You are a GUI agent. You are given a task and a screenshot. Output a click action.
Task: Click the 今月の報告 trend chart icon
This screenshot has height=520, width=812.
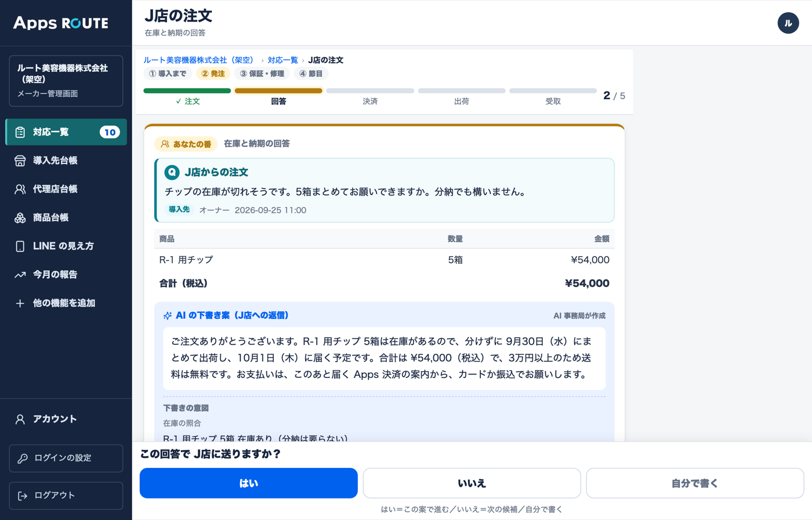(20, 274)
